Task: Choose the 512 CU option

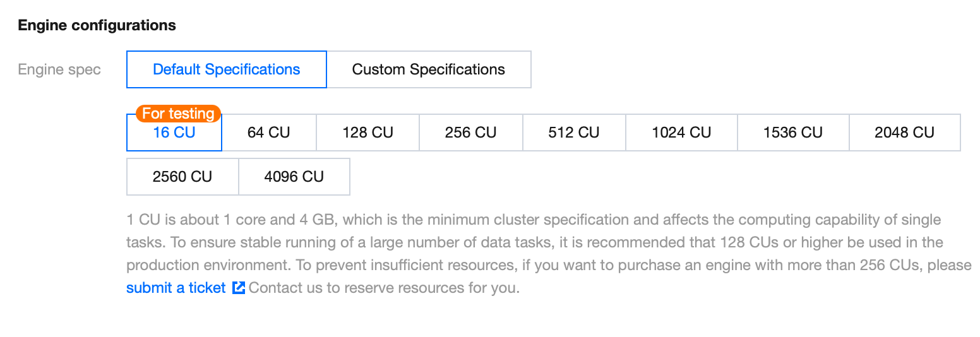Action: (573, 133)
